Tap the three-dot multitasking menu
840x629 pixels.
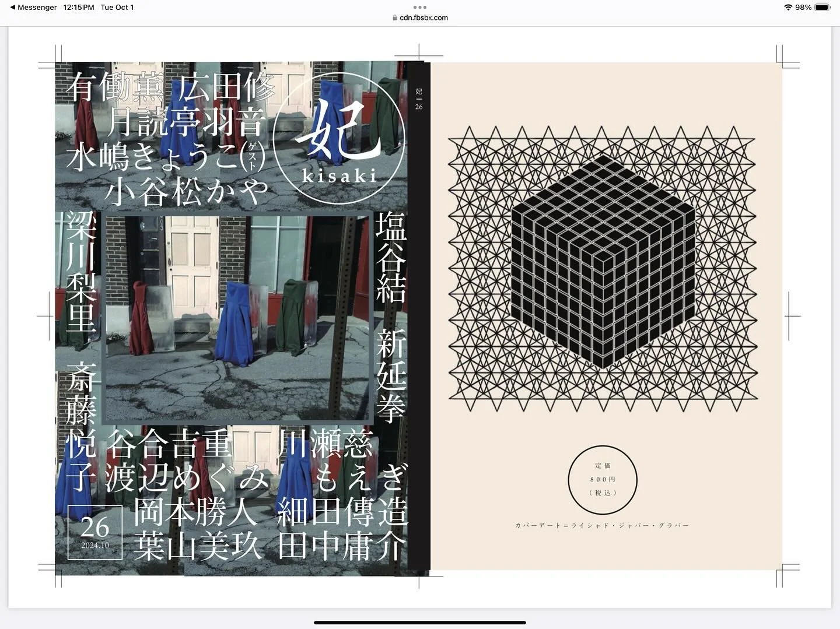click(420, 8)
